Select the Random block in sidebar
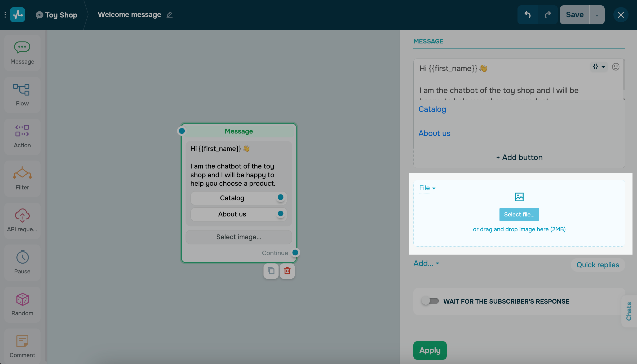The image size is (637, 364). 22,304
